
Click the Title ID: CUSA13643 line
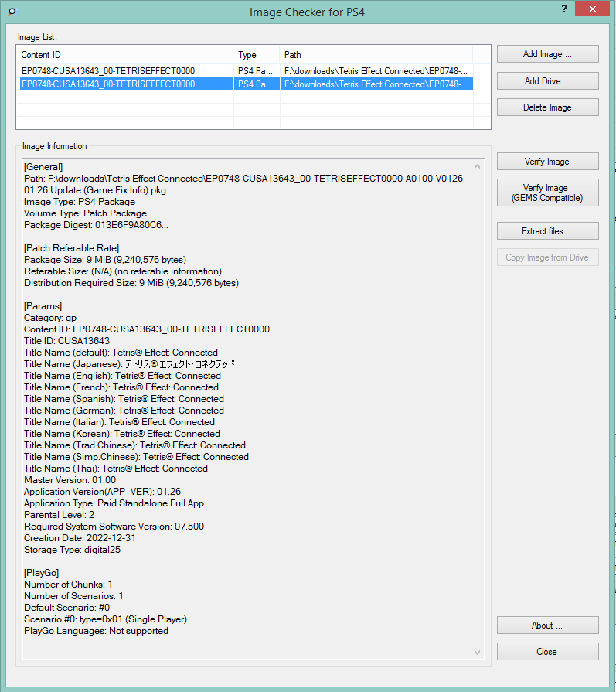[x=66, y=341]
